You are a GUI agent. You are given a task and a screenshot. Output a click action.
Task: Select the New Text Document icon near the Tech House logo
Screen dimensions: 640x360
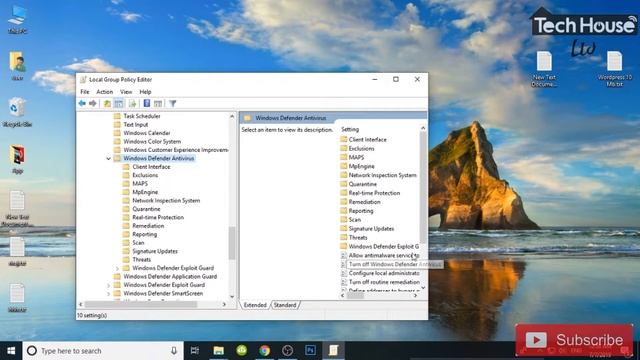544,69
